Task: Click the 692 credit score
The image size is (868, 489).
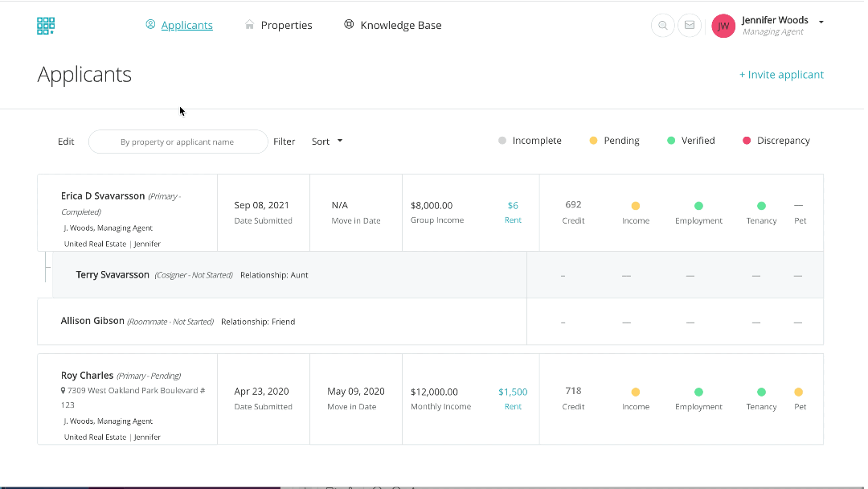Action: [x=573, y=204]
